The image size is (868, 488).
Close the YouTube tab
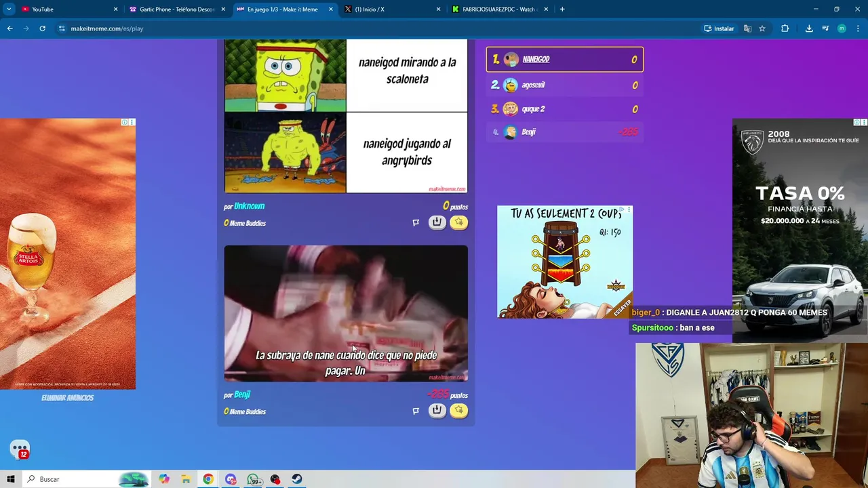click(x=115, y=9)
